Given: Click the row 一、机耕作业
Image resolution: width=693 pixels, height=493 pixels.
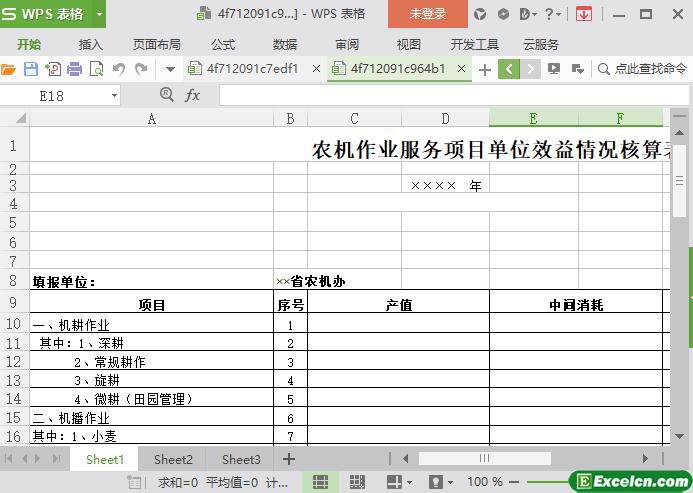Looking at the screenshot, I should (152, 325).
